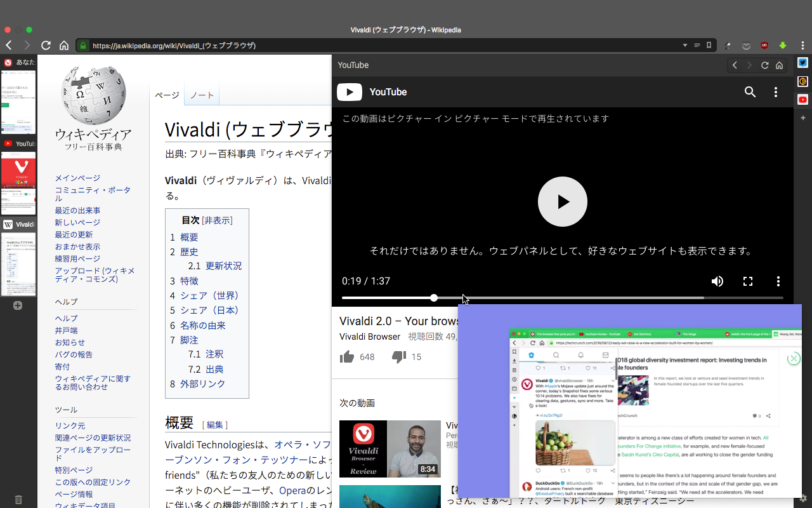Click the Wikipedia globe logo
The width and height of the screenshot is (812, 508).
point(93,95)
